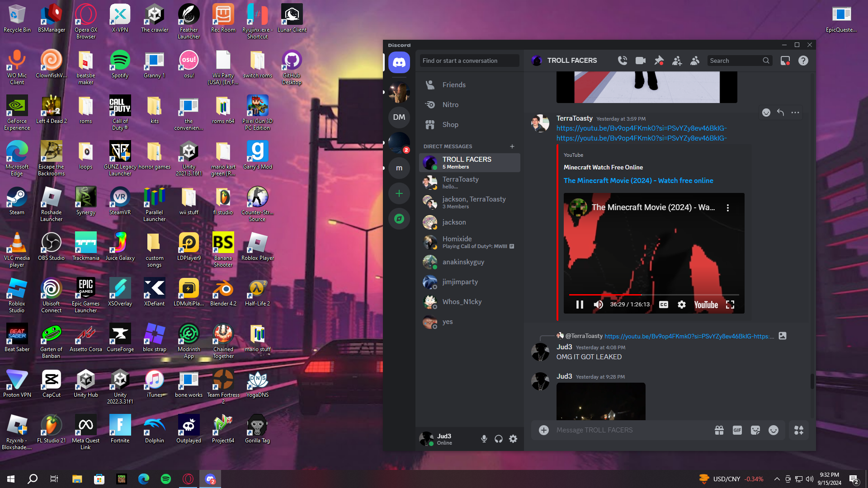
Task: Show hidden system tray icons
Action: pos(777,479)
